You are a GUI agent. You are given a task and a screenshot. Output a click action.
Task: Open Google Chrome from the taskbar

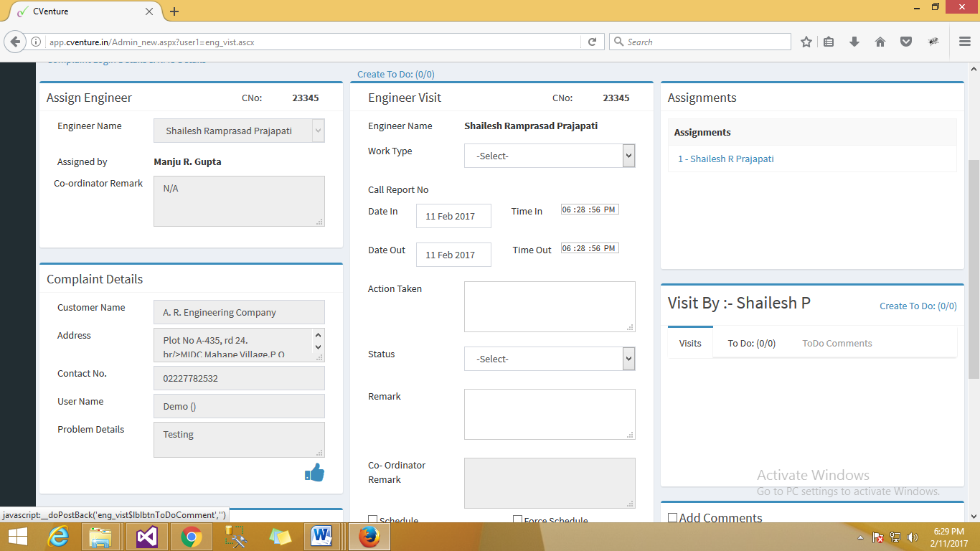click(x=191, y=537)
